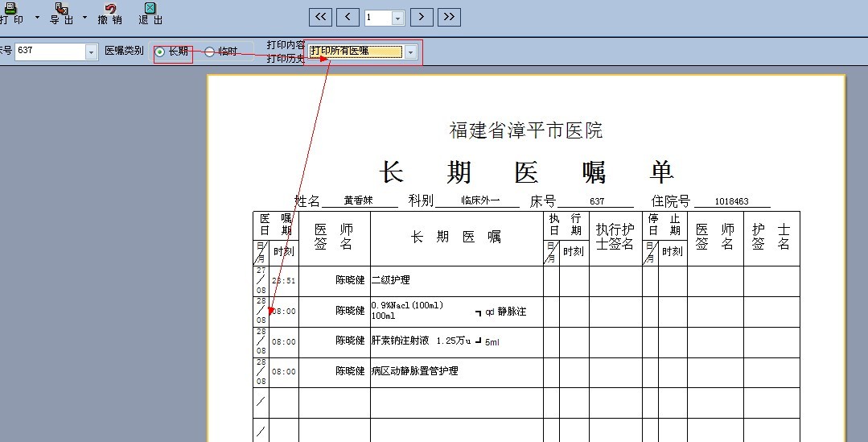Click the qd 静脉注 frequency text
The width and height of the screenshot is (868, 442).
click(x=505, y=312)
